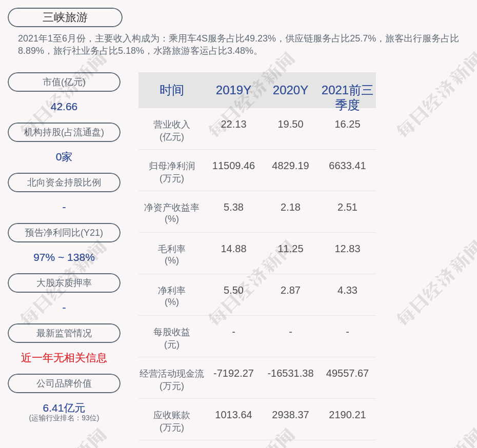Viewport: 477px width, 448px height.
Task: Click the 预告净利同比(Y21) pill
Action: [x=64, y=233]
